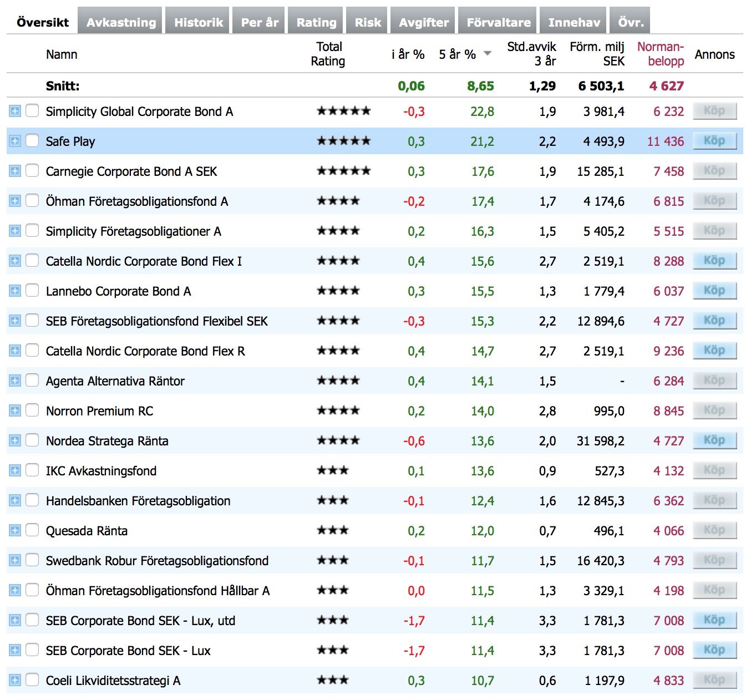Check Quesada Ränta checkbox
This screenshot has width=751, height=700.
pos(32,530)
